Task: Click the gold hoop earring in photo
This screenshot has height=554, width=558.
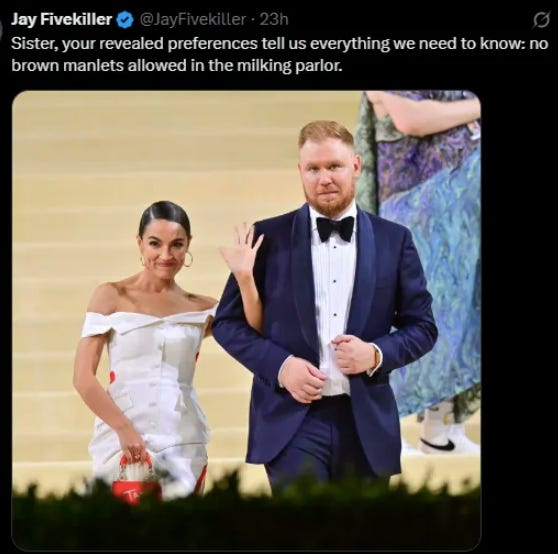Action: coord(188,259)
